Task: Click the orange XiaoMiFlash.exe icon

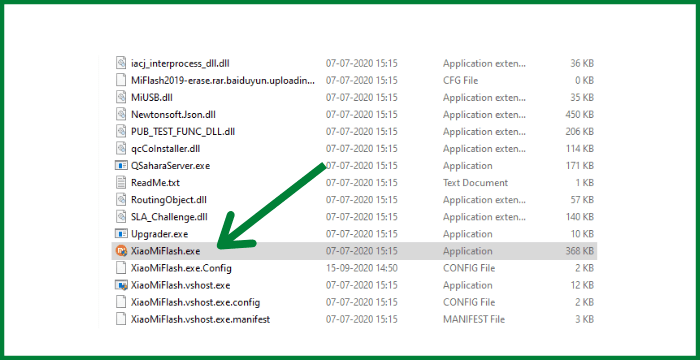Action: 121,251
